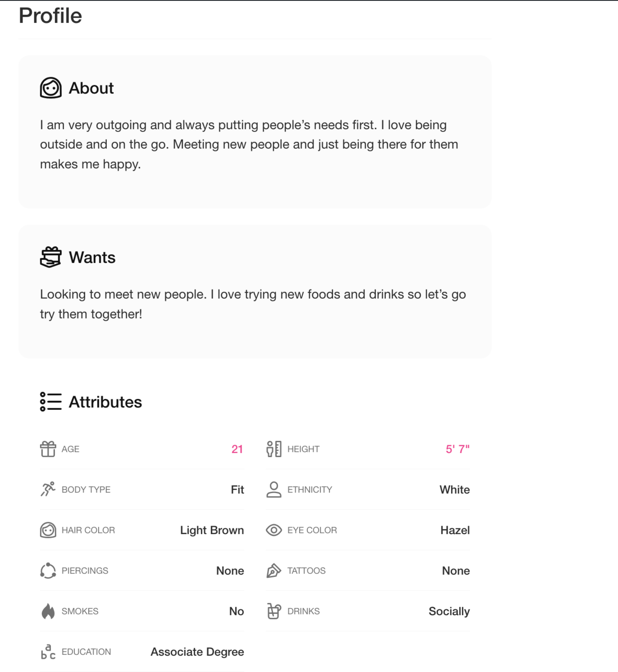Click the About description paragraph
This screenshot has width=618, height=672.
tap(249, 144)
